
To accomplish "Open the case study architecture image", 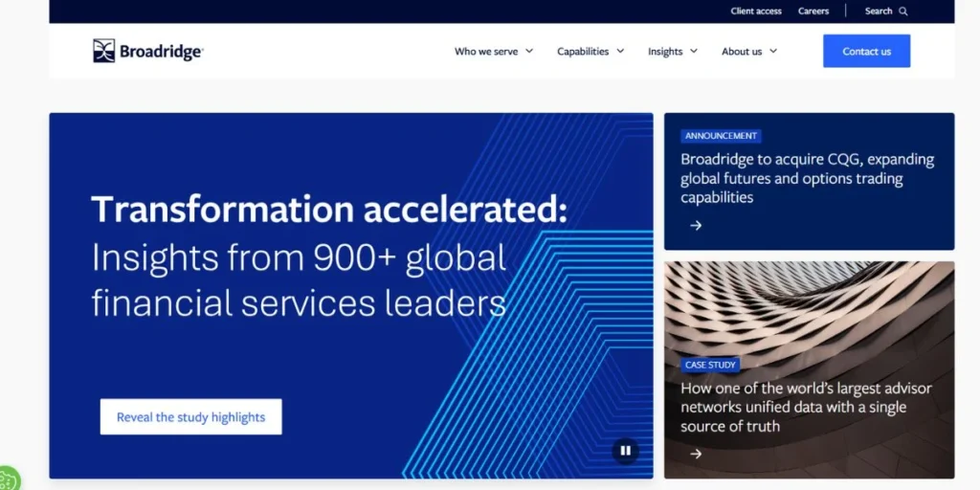I will [x=809, y=306].
